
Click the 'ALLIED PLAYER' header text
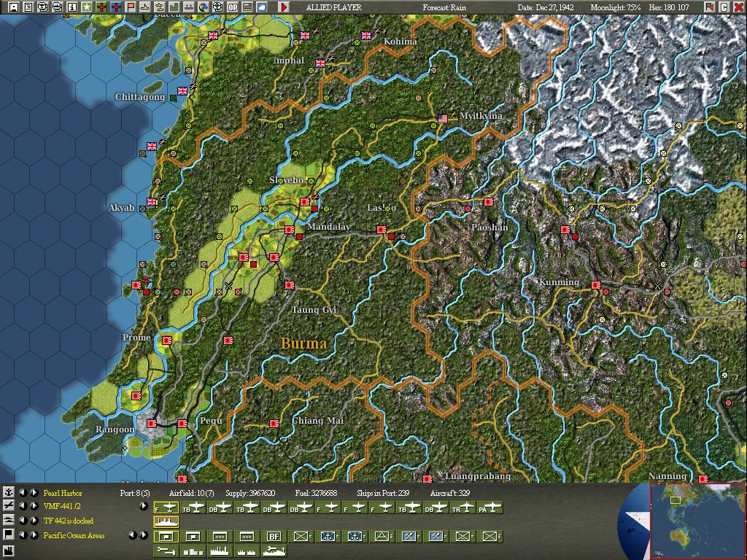[333, 7]
